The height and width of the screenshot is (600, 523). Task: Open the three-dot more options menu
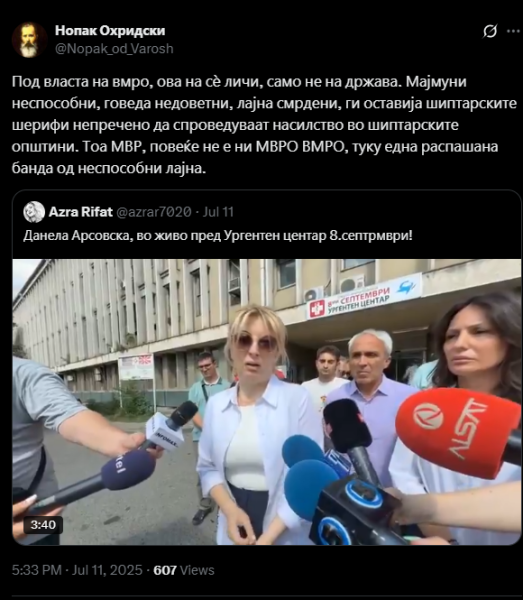513,31
